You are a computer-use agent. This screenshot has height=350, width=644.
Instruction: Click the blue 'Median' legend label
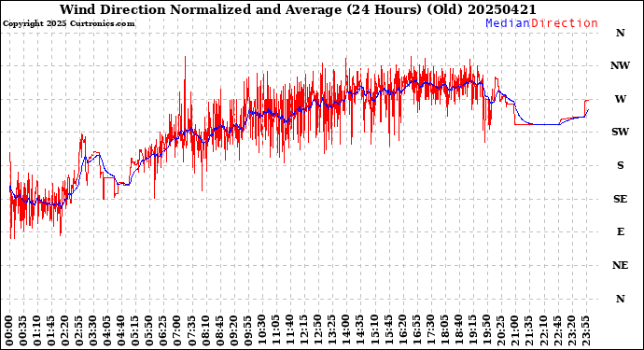point(508,23)
